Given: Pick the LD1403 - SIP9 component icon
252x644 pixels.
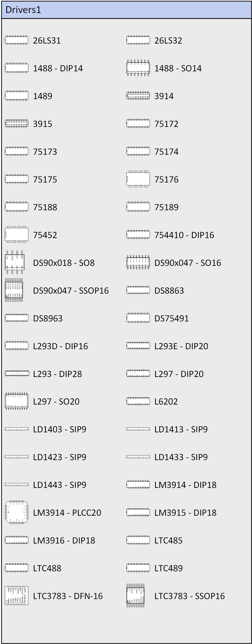Looking at the screenshot, I should tap(16, 429).
